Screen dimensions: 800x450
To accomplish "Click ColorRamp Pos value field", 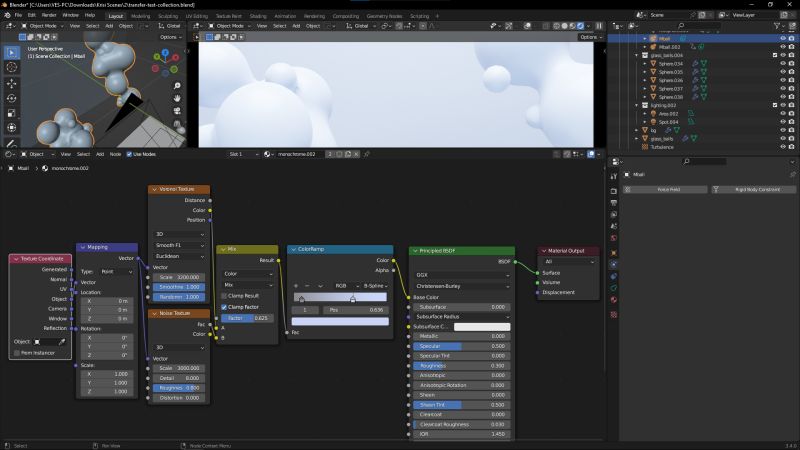I will 355,310.
